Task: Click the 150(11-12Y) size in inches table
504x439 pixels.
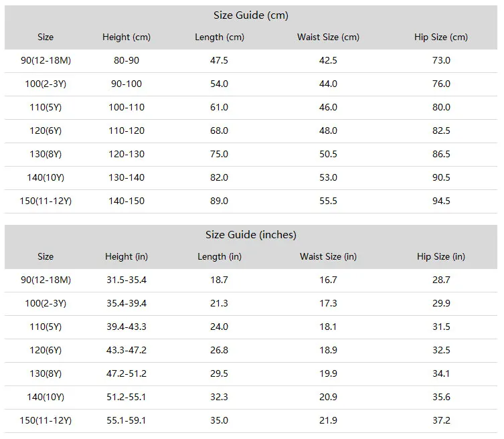Action: coord(46,421)
